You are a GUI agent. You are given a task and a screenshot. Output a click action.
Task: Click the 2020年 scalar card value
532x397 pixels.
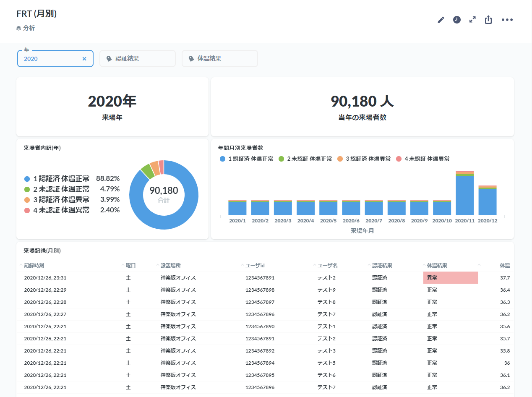point(112,102)
